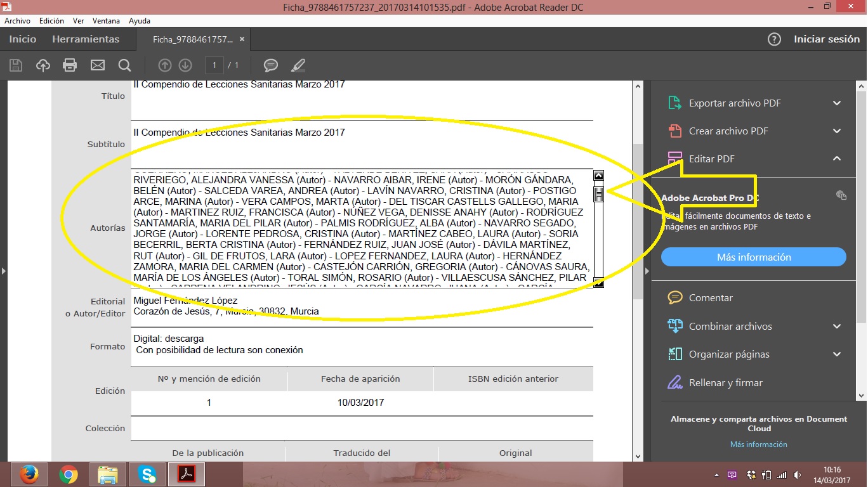Go to previous page arrow
The width and height of the screenshot is (868, 487).
[165, 65]
